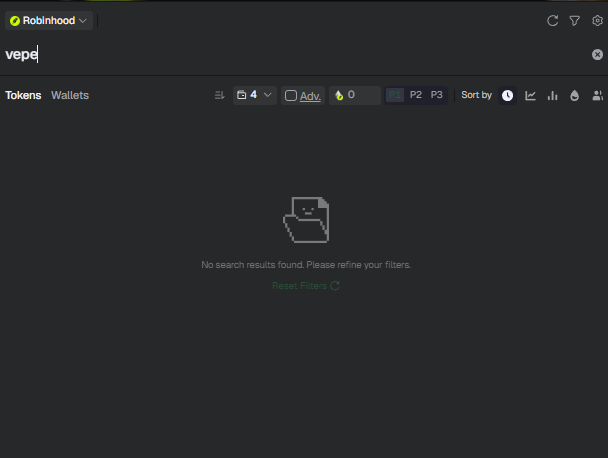Click the wallet icon beside 4
Viewport: 608px width, 458px height.
coord(242,95)
